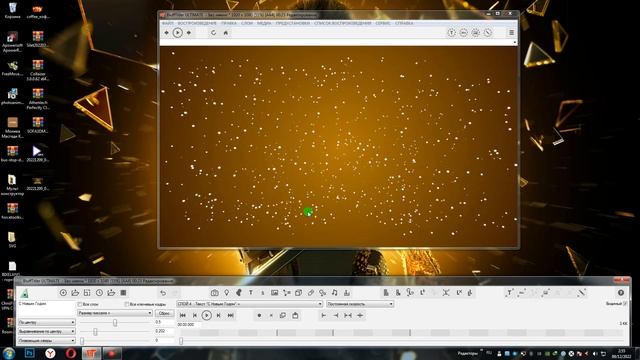Viewport: 640px width, 360px height.
Task: Toggle the Все ключевые кадры checkbox
Action: click(127, 304)
